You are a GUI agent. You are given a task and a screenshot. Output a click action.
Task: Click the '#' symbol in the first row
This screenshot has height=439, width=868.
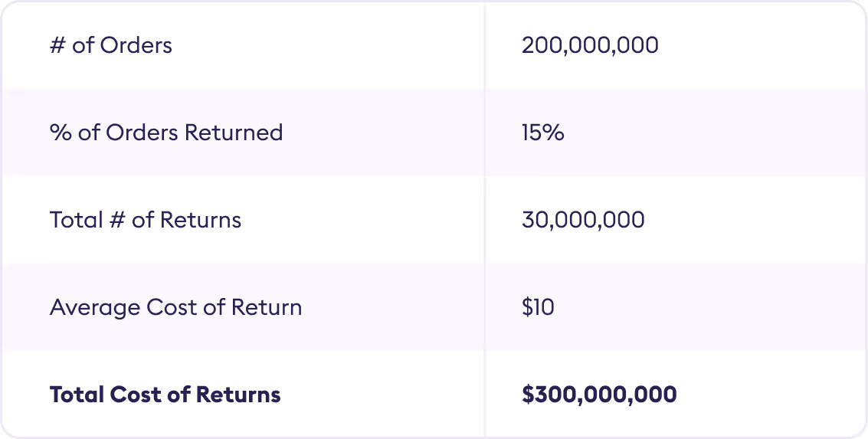tap(57, 45)
